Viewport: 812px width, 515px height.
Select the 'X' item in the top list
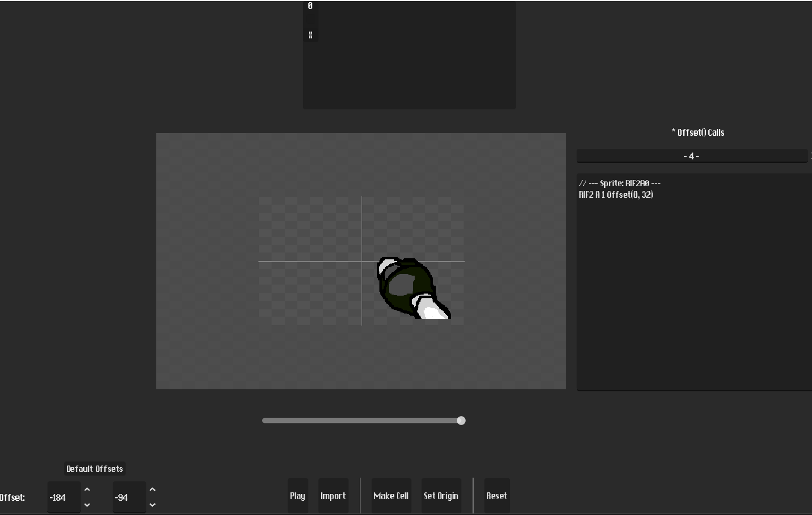pyautogui.click(x=310, y=35)
